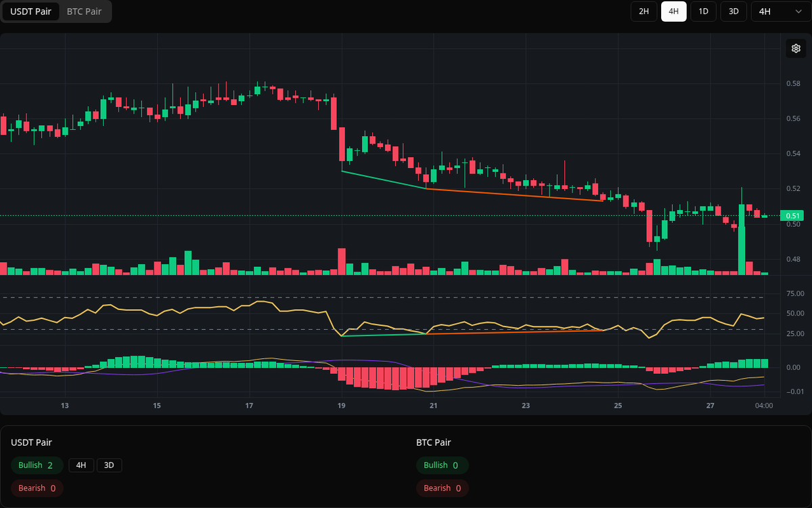Switch to the BTC Pair tab

(x=84, y=12)
